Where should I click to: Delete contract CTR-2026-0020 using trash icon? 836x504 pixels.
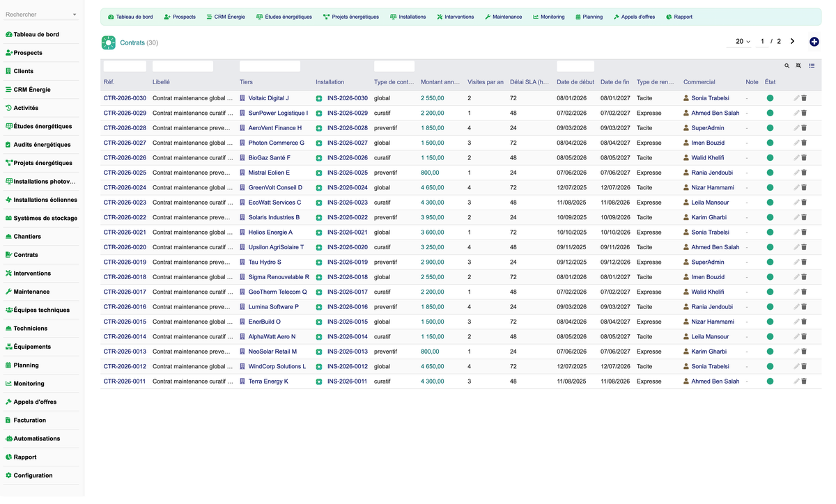tap(804, 247)
